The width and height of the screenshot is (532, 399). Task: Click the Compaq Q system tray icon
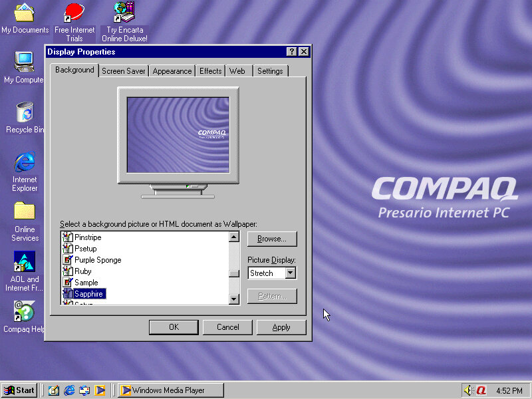(x=480, y=390)
